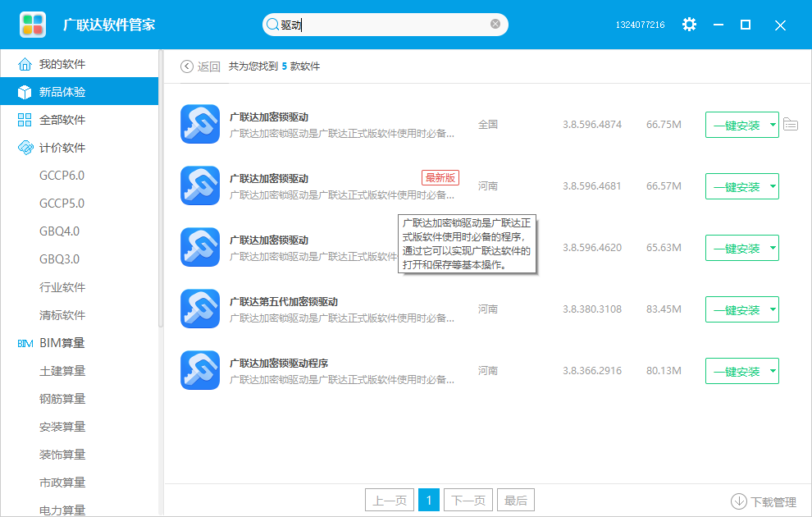Expand install options for 加密锁驱动程序
Screen dimensions: 812x517
773,372
